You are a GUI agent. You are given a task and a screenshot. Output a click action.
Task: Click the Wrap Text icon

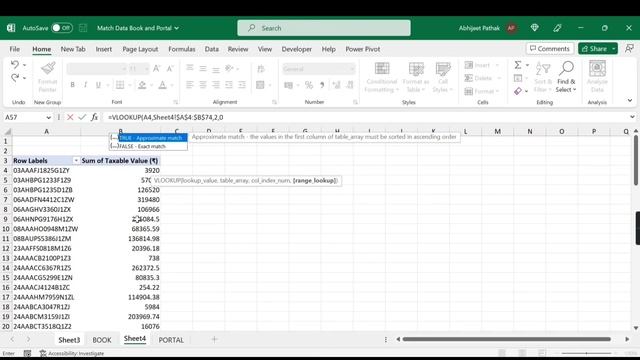tap(261, 69)
